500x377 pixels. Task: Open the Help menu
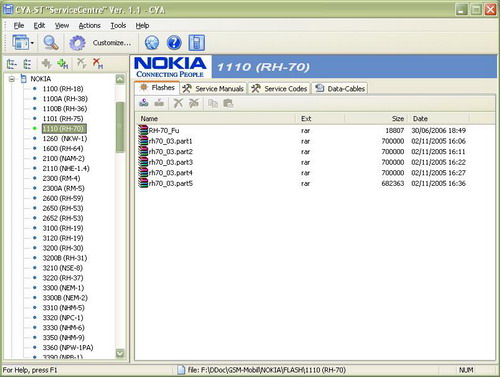click(x=142, y=26)
